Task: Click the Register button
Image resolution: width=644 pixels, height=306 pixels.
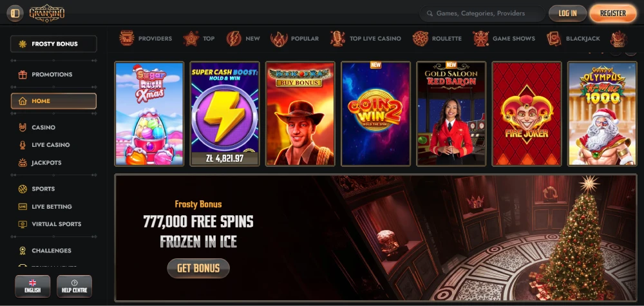Action: [x=613, y=14]
